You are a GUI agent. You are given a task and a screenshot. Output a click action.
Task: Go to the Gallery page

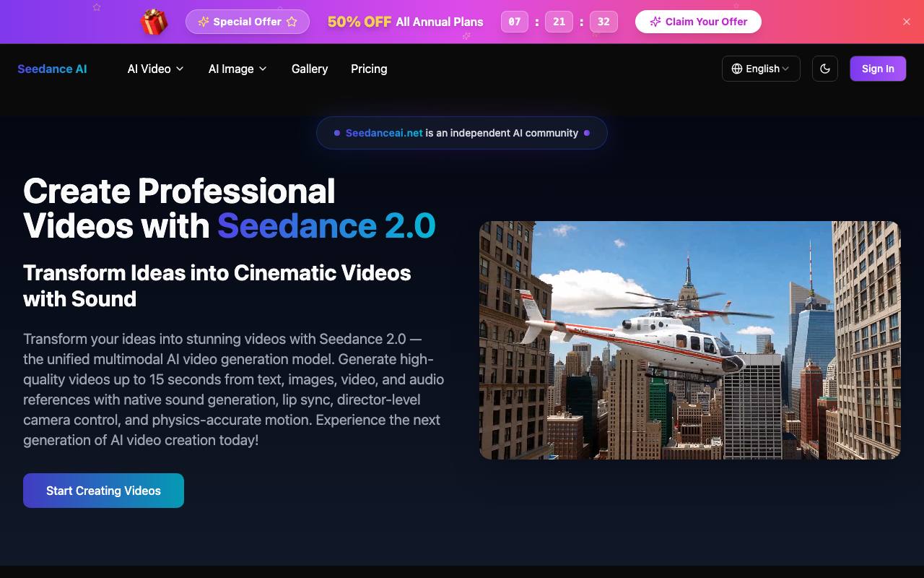(x=310, y=69)
